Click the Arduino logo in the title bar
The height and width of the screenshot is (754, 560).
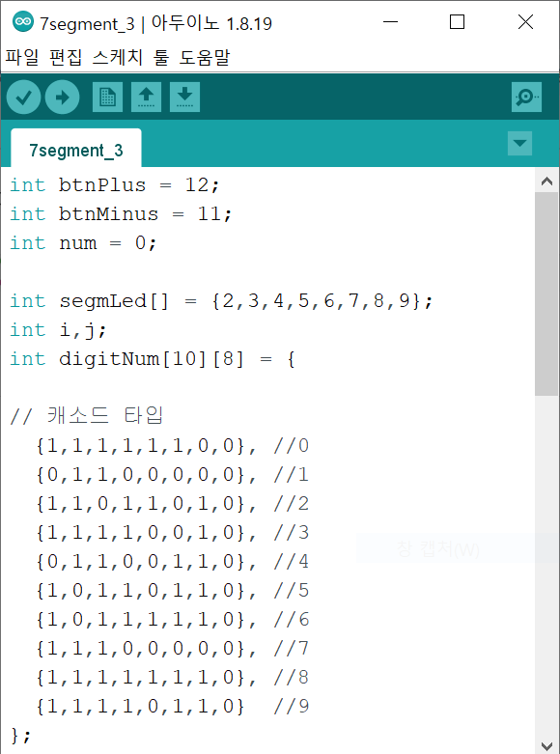22,21
